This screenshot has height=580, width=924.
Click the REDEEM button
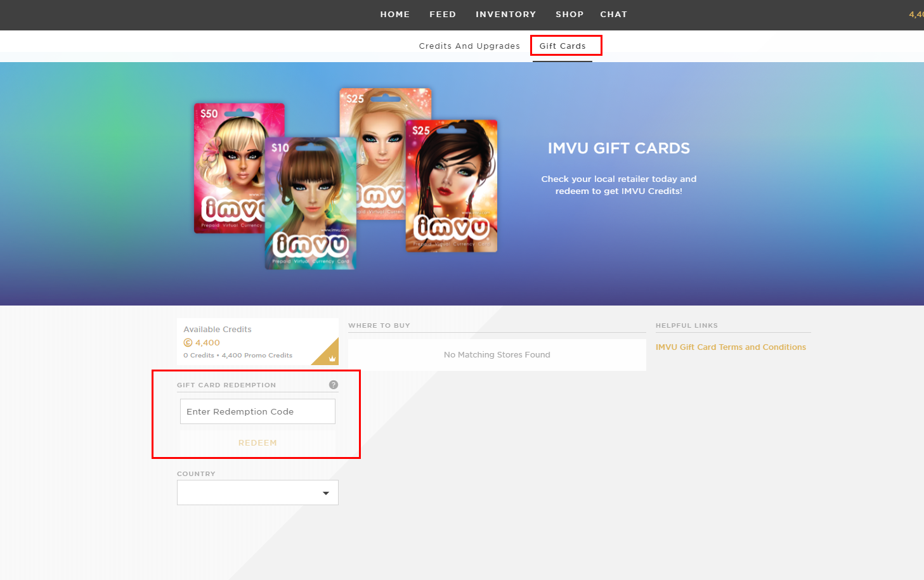point(257,442)
